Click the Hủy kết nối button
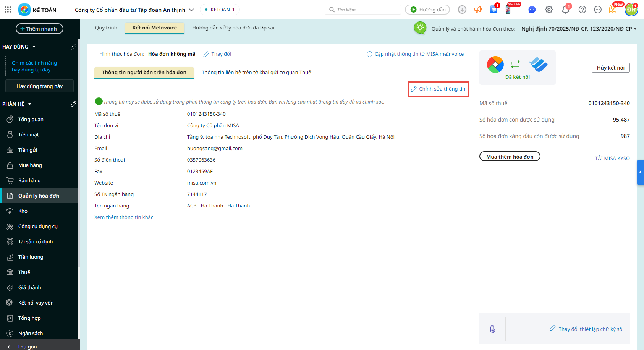The image size is (644, 350). tap(610, 68)
